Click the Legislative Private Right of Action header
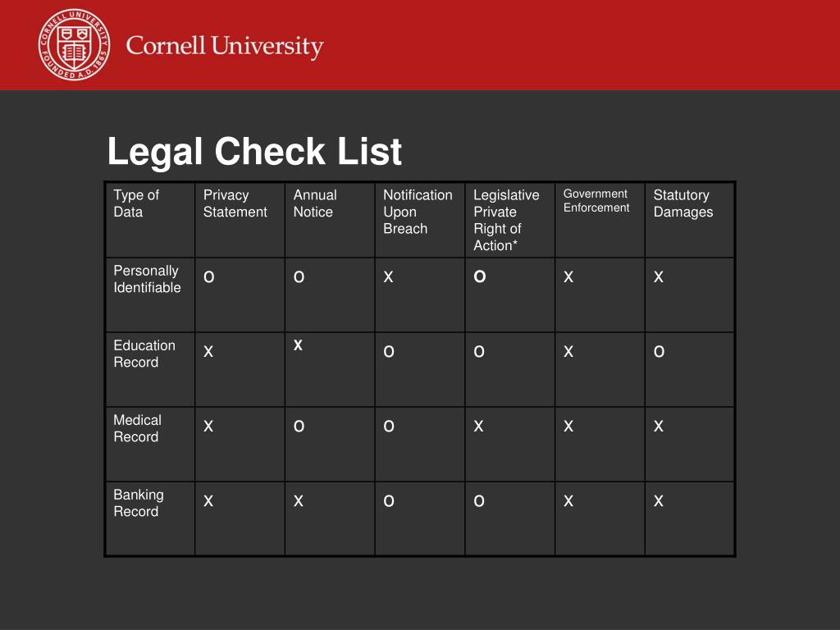The height and width of the screenshot is (630, 840). tap(506, 220)
